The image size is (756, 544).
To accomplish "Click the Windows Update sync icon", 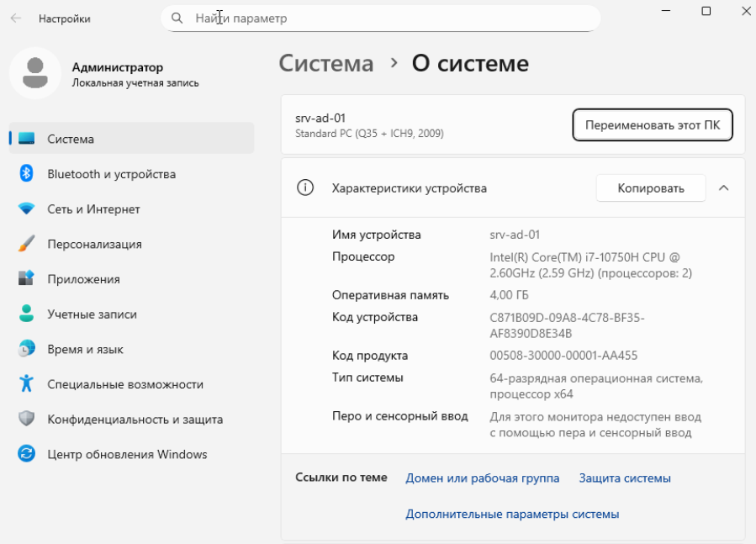I will (27, 454).
